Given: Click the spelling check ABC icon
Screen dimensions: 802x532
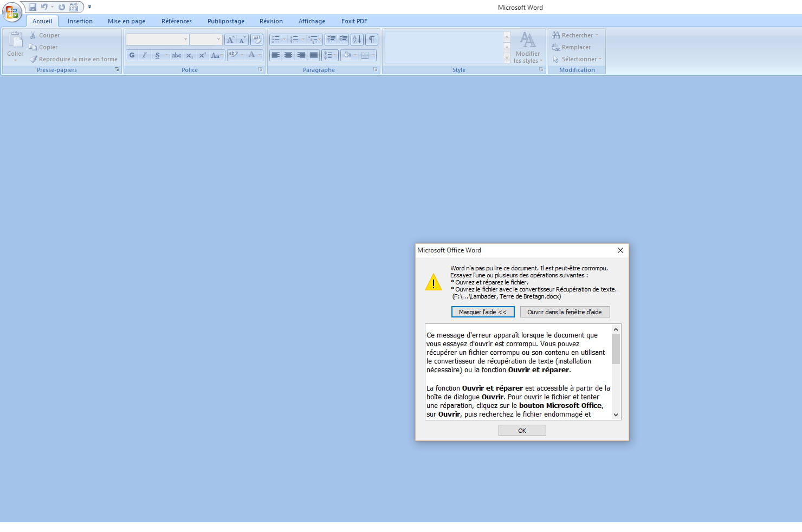Looking at the screenshot, I should 74,7.
